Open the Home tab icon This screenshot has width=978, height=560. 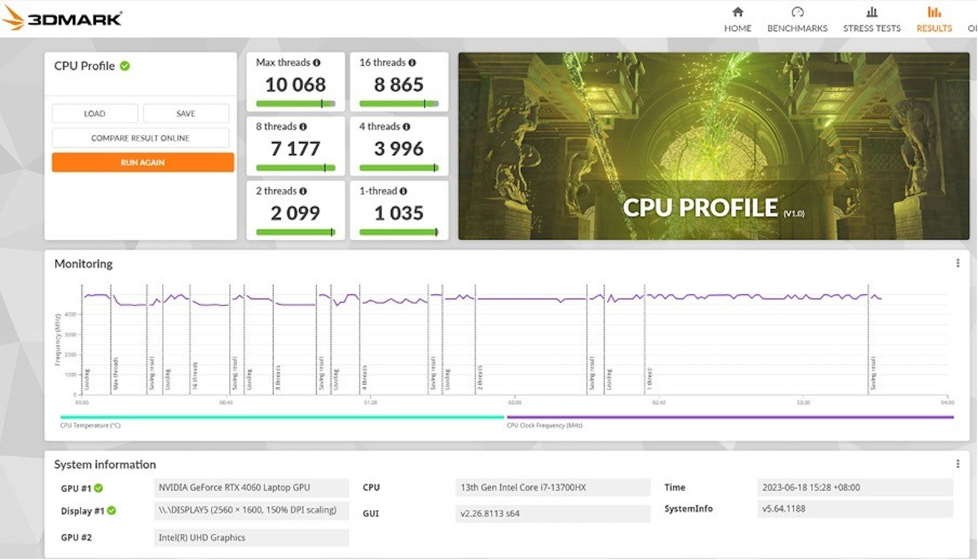pos(738,12)
